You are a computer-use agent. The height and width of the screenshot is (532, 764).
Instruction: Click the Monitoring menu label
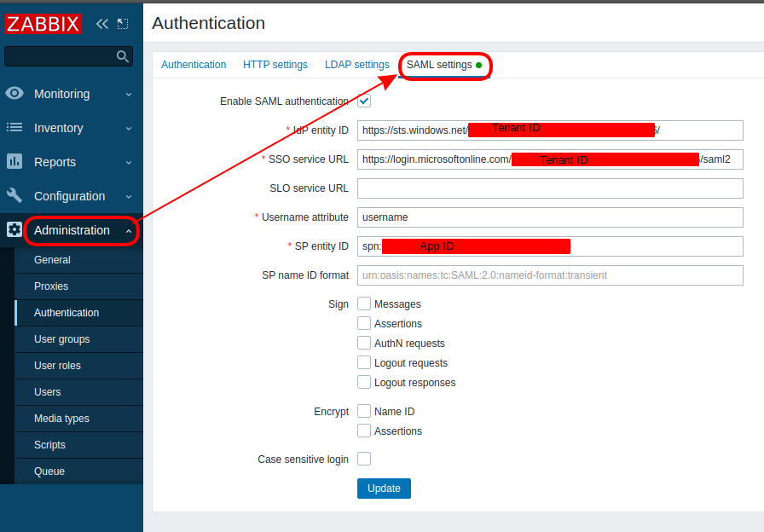click(x=62, y=94)
